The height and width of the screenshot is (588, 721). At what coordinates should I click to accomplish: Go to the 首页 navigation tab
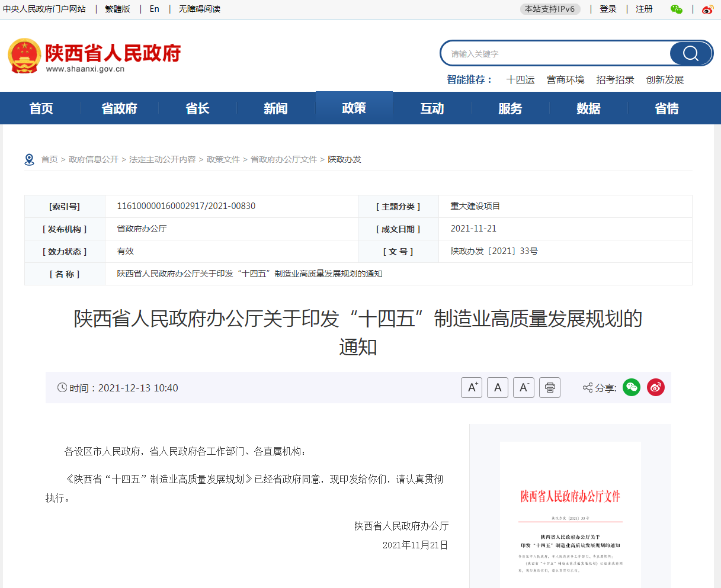(41, 108)
